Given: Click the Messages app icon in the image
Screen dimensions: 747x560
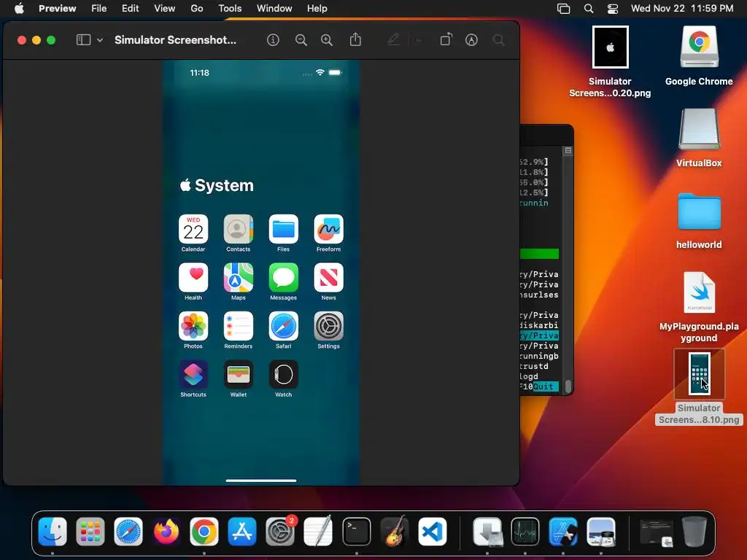Looking at the screenshot, I should coord(284,278).
